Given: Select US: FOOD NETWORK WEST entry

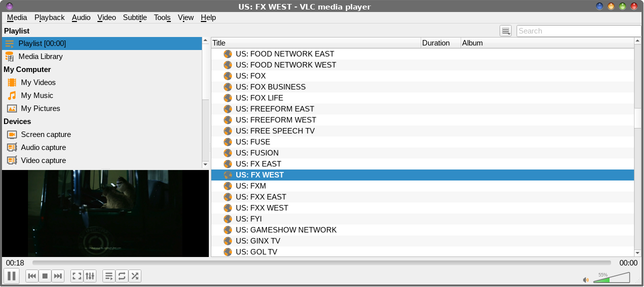Looking at the screenshot, I should [x=423, y=65].
